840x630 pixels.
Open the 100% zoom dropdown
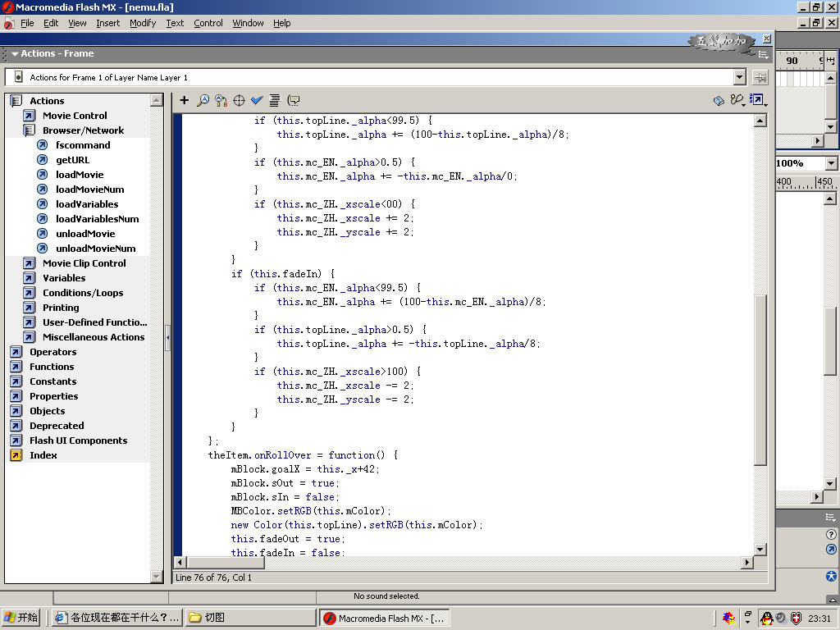click(831, 163)
